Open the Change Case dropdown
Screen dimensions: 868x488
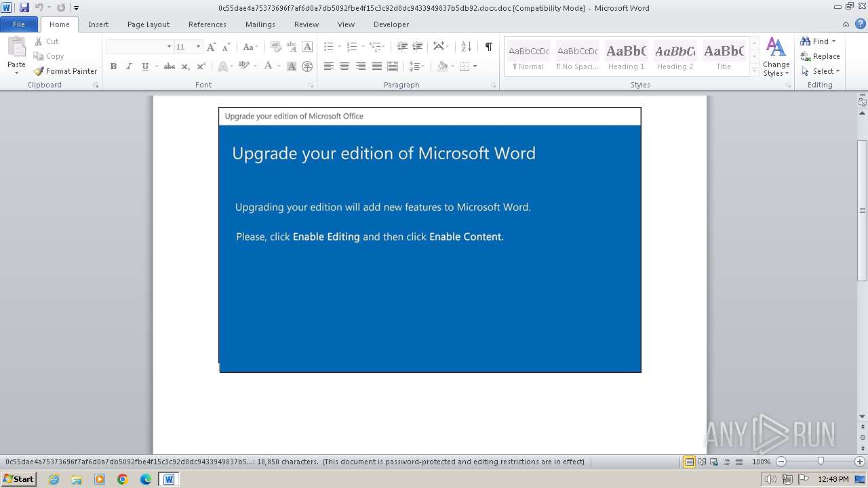249,47
